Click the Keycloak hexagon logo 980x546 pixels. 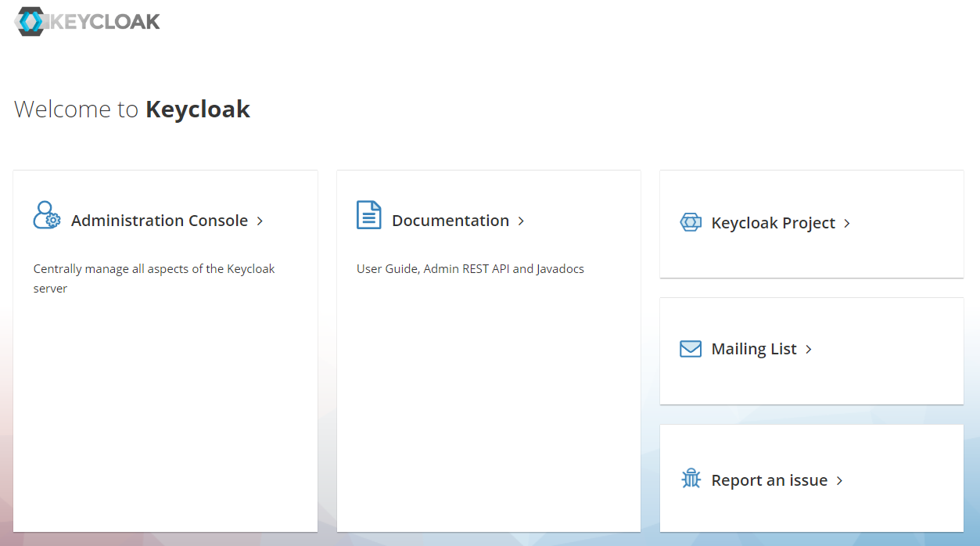[x=30, y=21]
